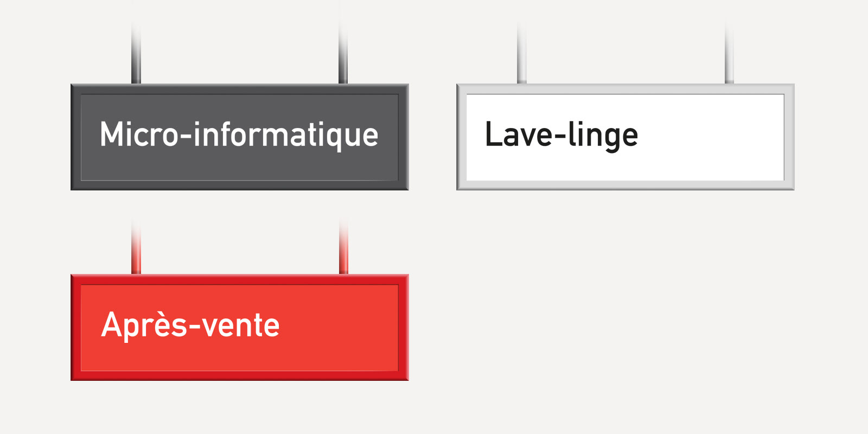The height and width of the screenshot is (434, 868).
Task: Select left hanging rod of white sign
Action: (x=522, y=53)
